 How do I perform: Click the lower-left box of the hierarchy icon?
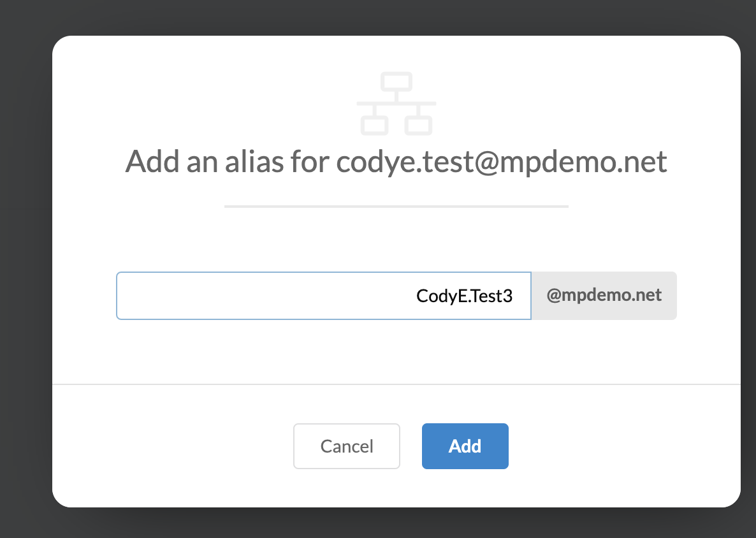[375, 126]
